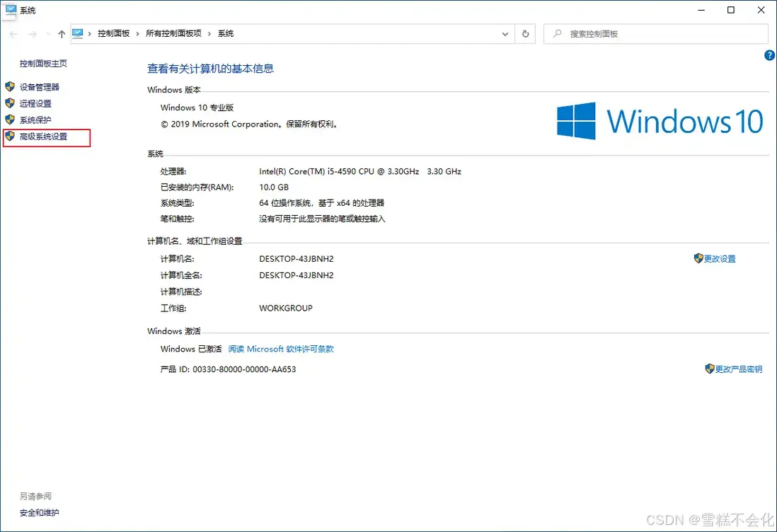The width and height of the screenshot is (777, 532).
Task: Open 高级系统设置 link
Action: (43, 137)
